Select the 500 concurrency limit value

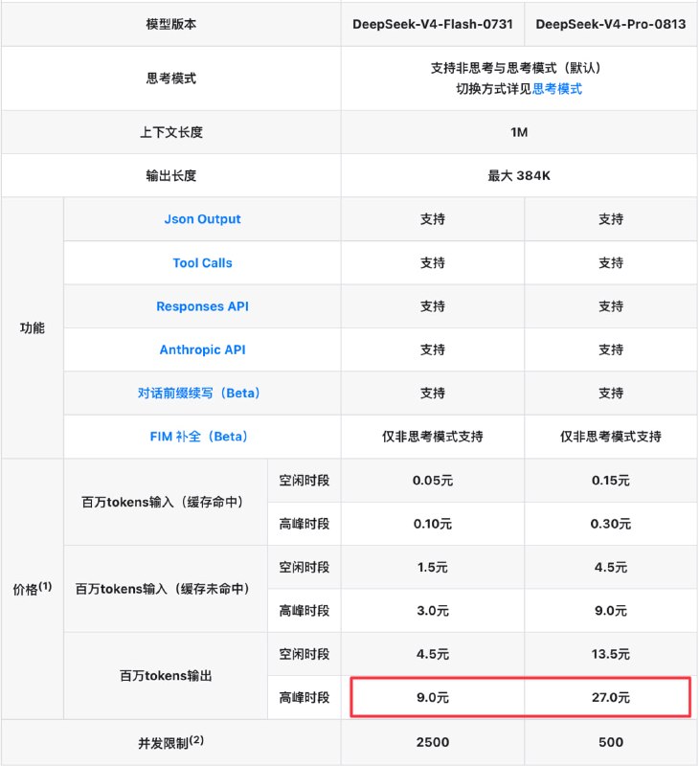coord(611,743)
